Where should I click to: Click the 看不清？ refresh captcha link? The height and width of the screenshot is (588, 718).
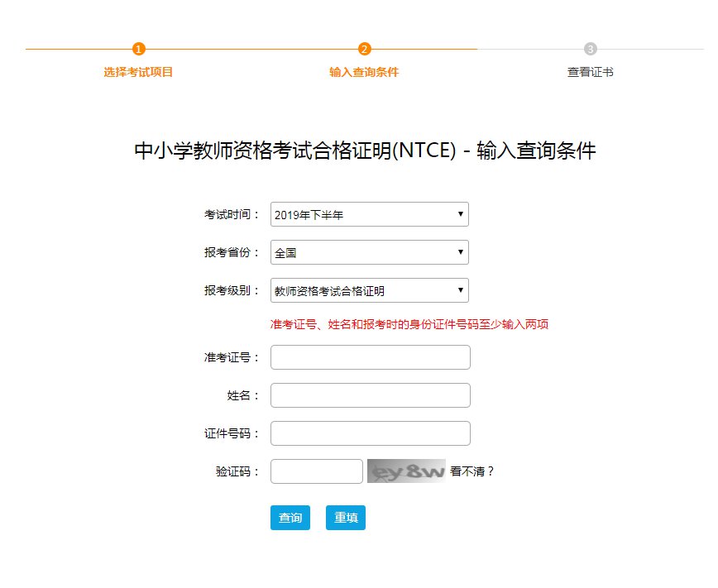pos(472,471)
